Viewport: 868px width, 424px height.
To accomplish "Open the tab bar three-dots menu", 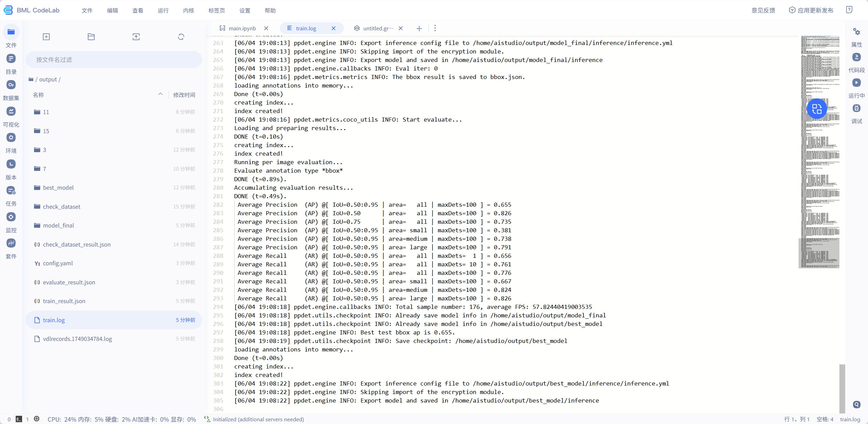I will (x=435, y=28).
